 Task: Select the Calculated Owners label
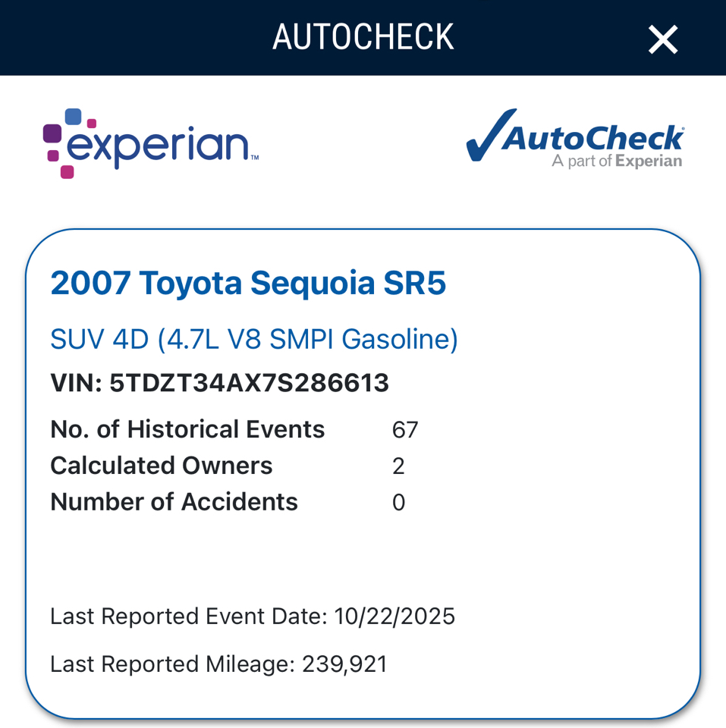pos(161,466)
